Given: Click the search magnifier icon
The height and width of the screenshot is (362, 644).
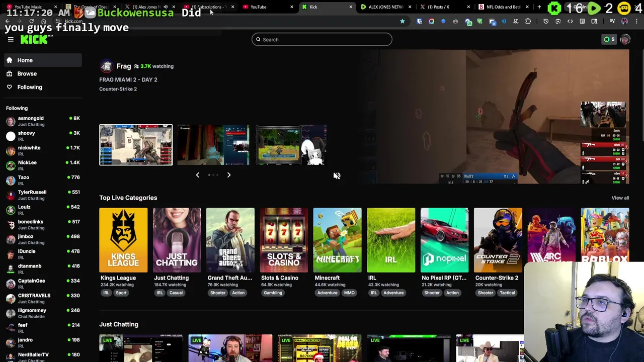Looking at the screenshot, I should 258,40.
